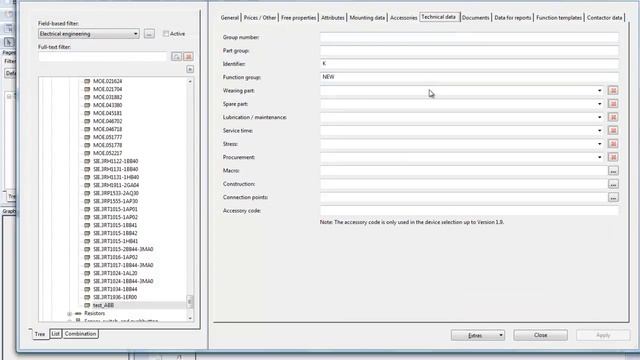Enable the Active filter checkbox
This screenshot has height=360, width=640.
(x=166, y=34)
